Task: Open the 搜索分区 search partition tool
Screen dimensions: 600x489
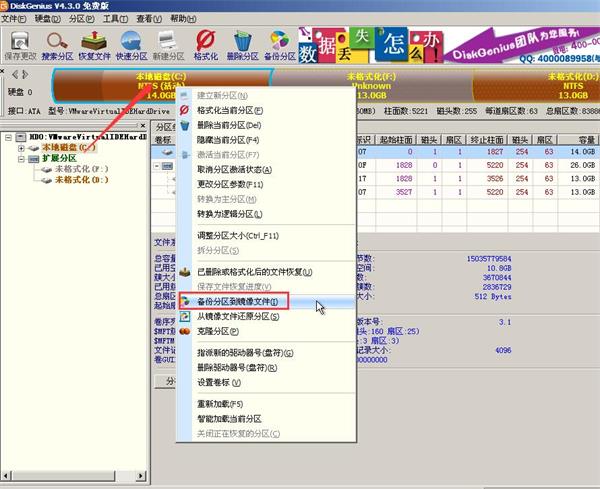Action: tap(57, 46)
